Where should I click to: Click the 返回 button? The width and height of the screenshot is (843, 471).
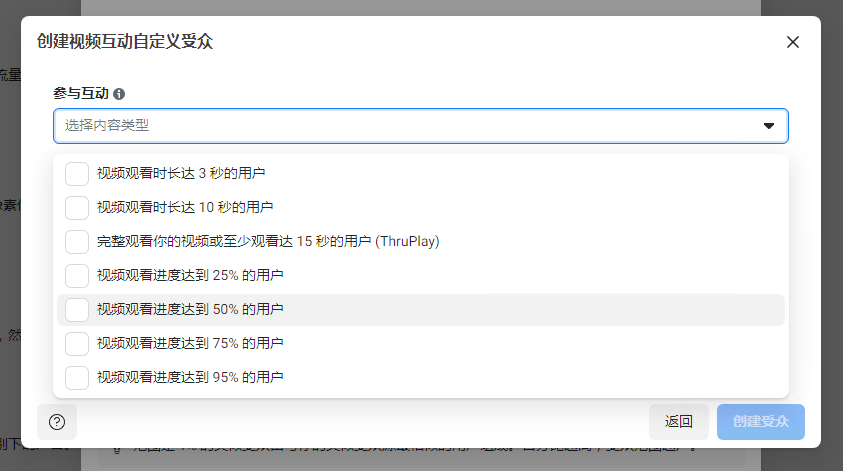678,422
